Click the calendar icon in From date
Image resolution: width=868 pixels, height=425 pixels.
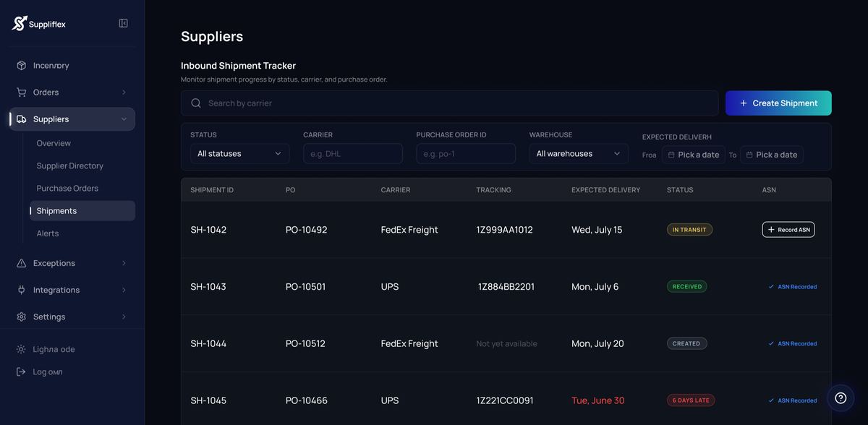pyautogui.click(x=671, y=155)
